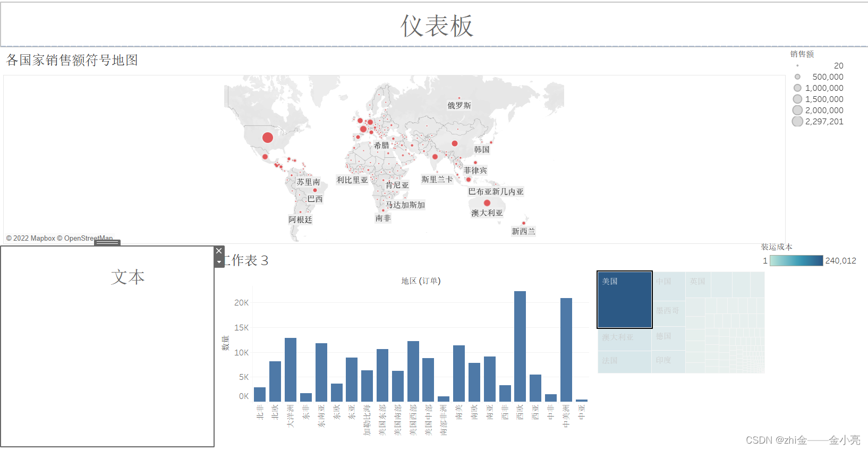Click the 南部非洲 axis label
Image resolution: width=868 pixels, height=450 pixels.
(x=444, y=420)
